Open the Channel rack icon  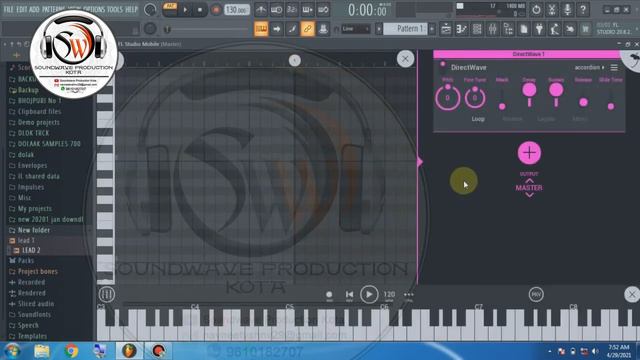click(477, 29)
